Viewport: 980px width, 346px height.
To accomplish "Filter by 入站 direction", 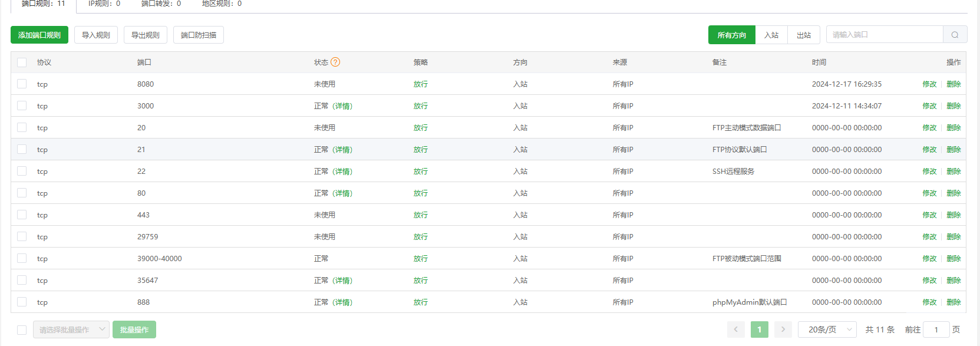I will 771,35.
